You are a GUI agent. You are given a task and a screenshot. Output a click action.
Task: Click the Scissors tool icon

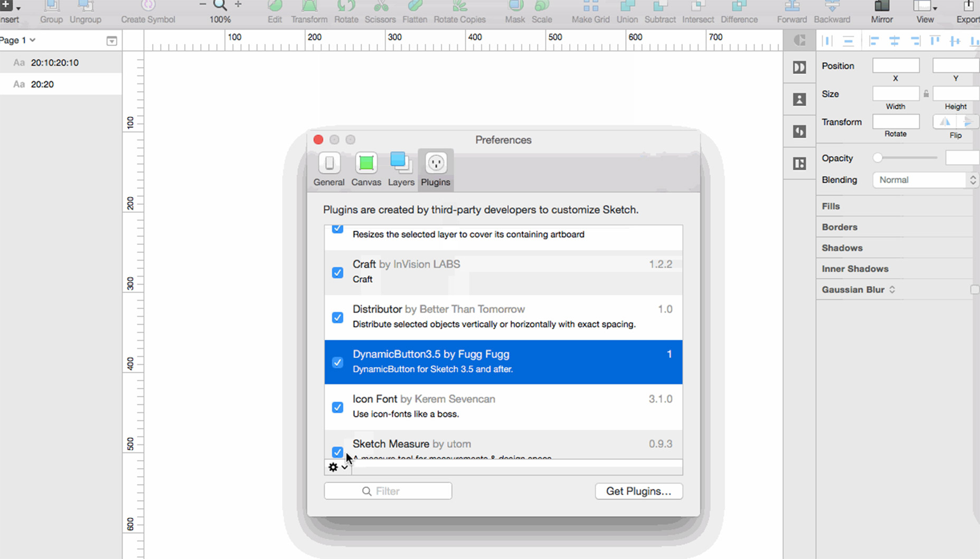pyautogui.click(x=380, y=7)
